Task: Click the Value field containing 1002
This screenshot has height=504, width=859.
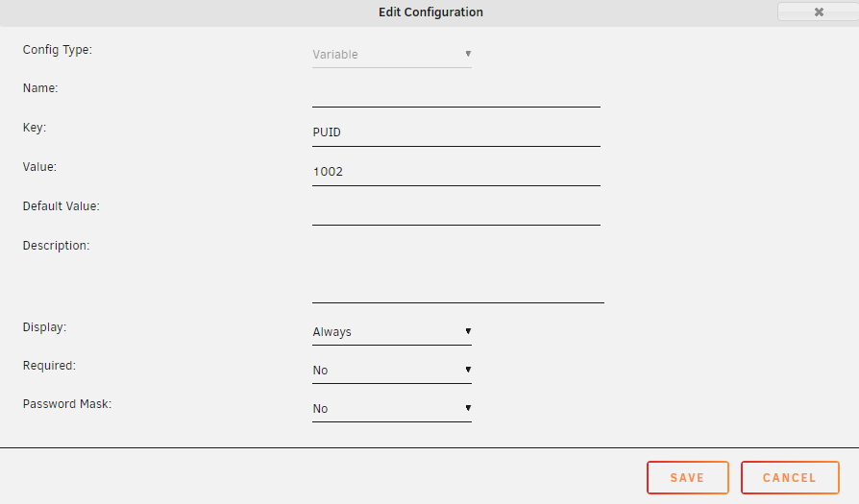Action: pos(456,173)
